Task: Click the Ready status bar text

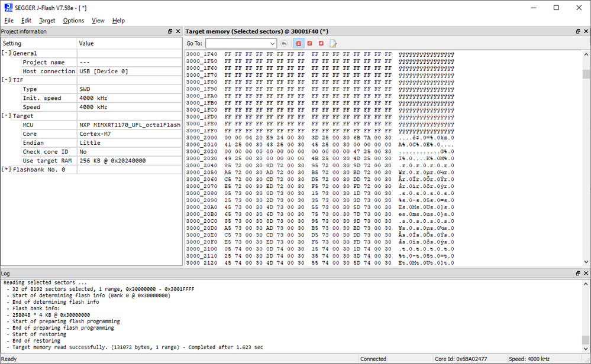Action: pos(9,359)
